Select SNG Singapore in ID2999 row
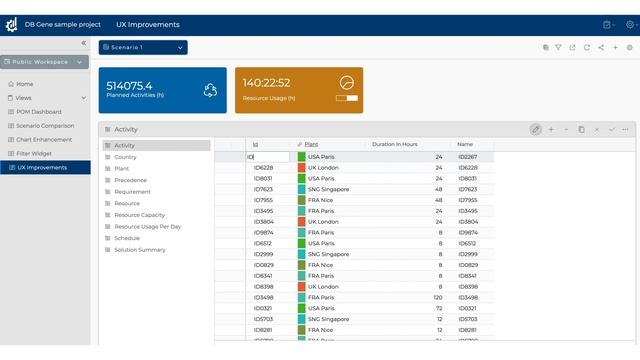This screenshot has width=640, height=360. [329, 254]
